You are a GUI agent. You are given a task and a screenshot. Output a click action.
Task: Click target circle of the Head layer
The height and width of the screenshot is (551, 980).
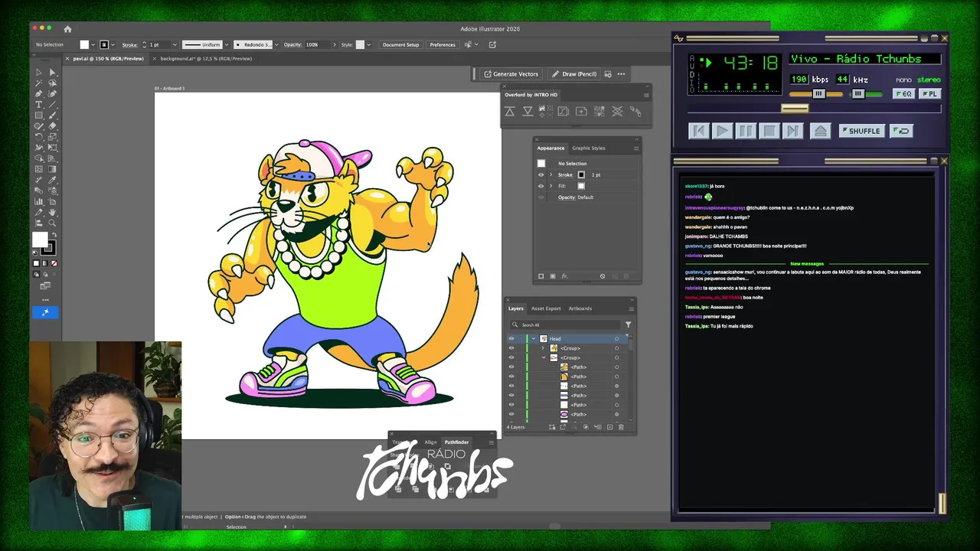[x=616, y=339]
